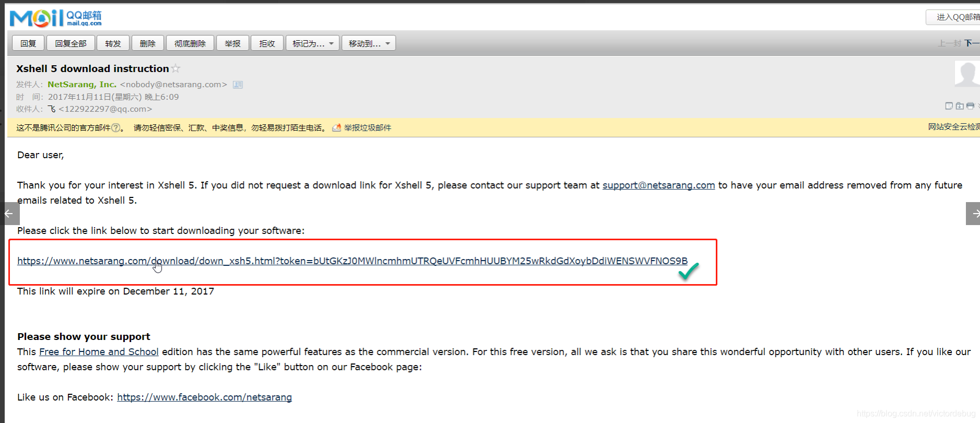
Task: Click the 回复全部 reply all button
Action: click(x=70, y=43)
